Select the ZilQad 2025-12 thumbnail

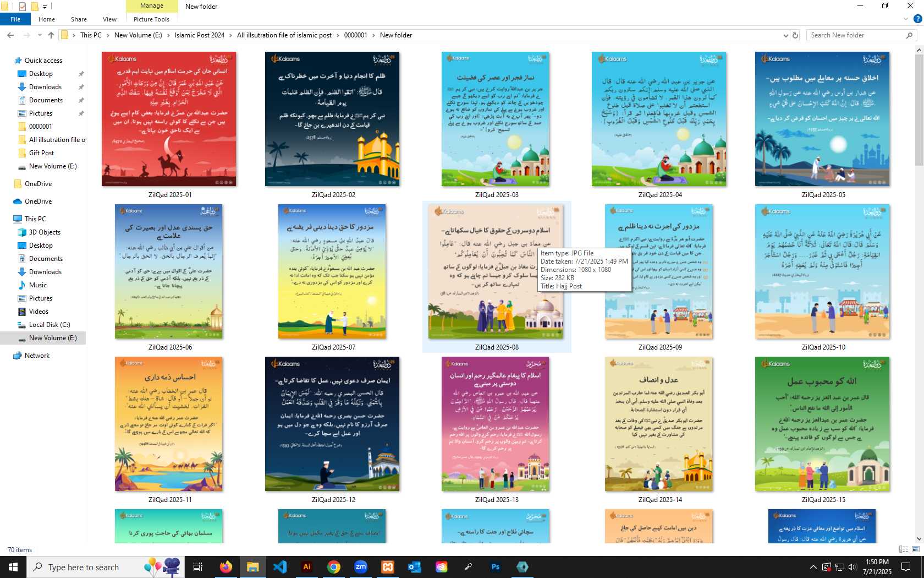coord(332,424)
